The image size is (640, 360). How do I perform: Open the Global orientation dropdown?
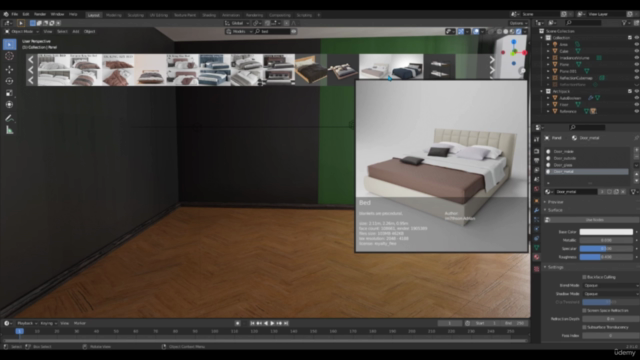click(237, 23)
